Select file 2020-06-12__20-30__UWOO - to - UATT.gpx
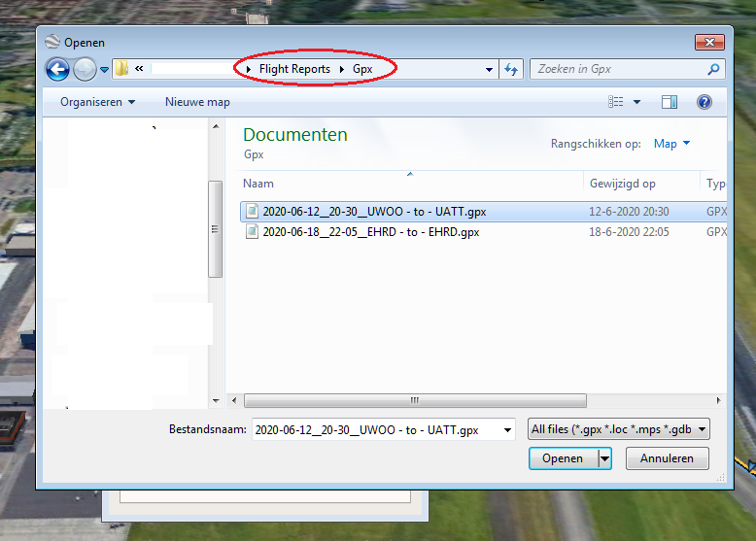This screenshot has width=756, height=541. (x=483, y=212)
